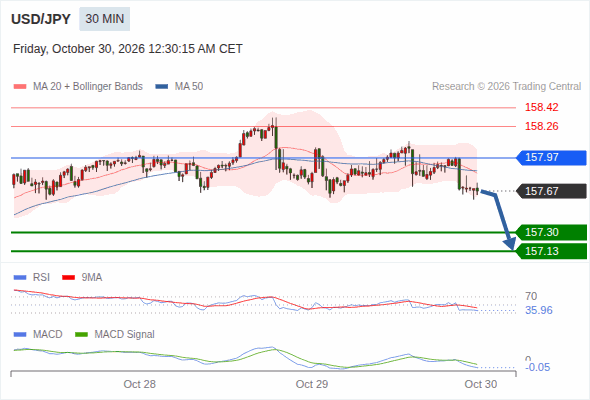Screen dimensions: 590x400
Task: Click the 30 MIN timeframe badge
Action: 105,19
